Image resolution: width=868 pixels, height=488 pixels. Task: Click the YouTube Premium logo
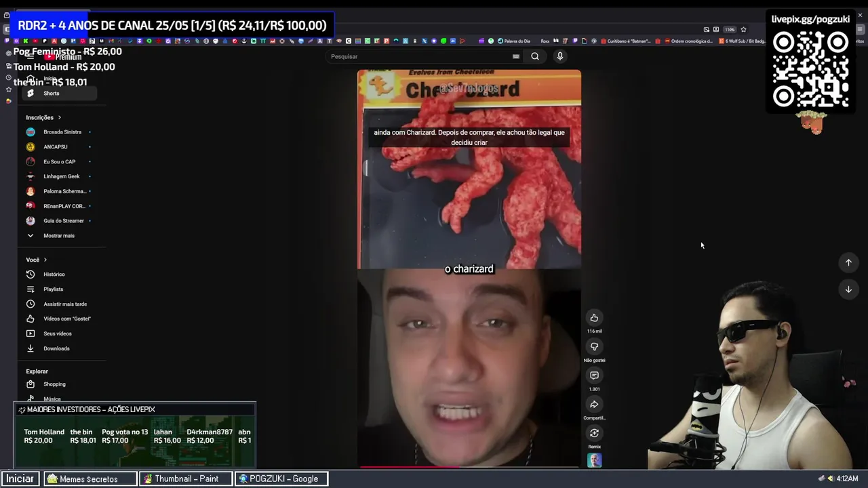tap(62, 58)
